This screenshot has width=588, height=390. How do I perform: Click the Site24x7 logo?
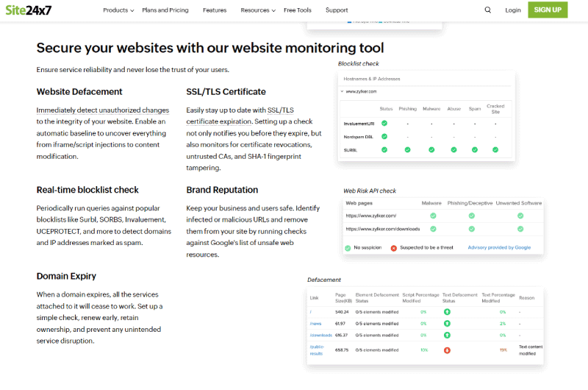tap(28, 10)
